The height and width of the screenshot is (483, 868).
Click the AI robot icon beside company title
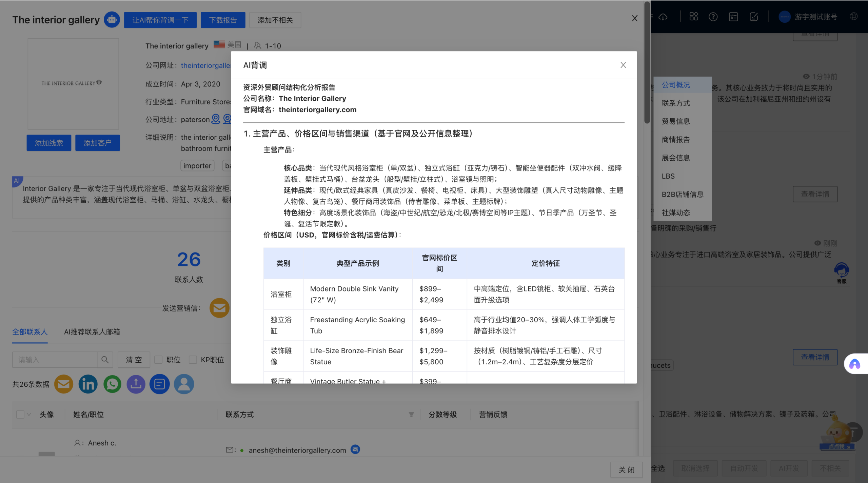tap(112, 20)
